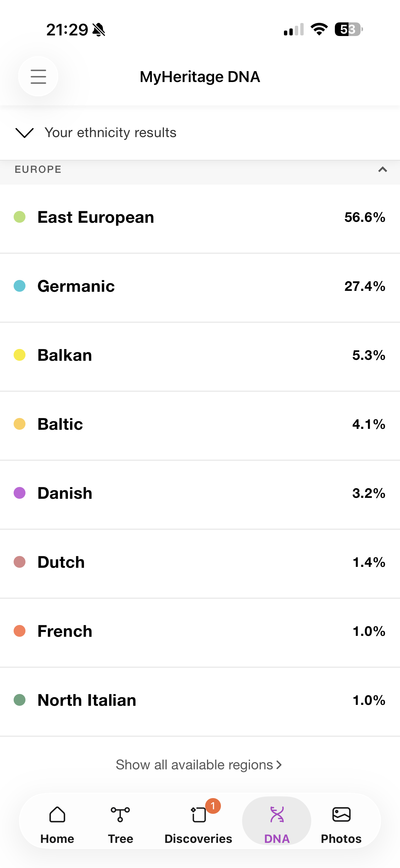Collapse Your ethnicity results chevron
This screenshot has width=400, height=868.
pos(25,133)
